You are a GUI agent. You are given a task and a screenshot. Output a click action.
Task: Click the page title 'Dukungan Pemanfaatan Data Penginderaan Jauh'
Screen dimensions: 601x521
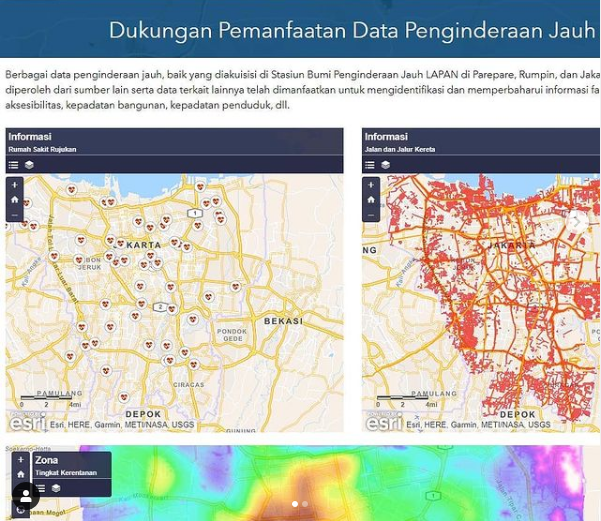(352, 30)
